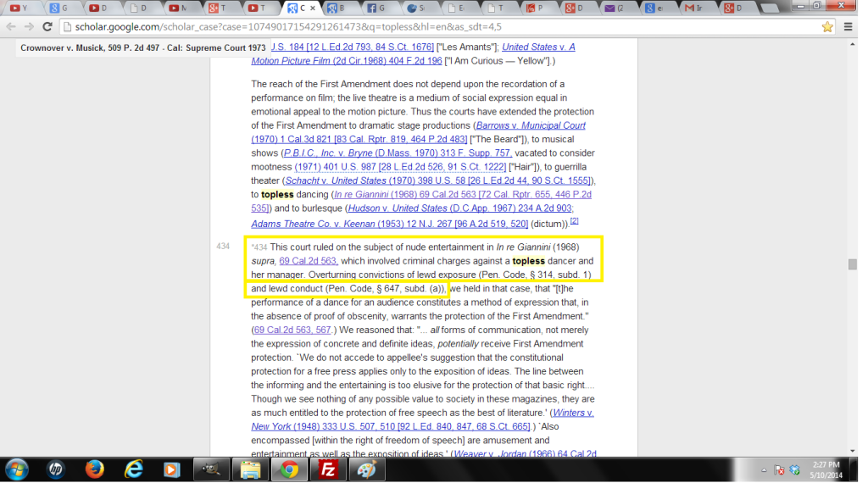Click the Action Center flag tray icon
Image resolution: width=868 pixels, height=483 pixels.
coord(780,470)
